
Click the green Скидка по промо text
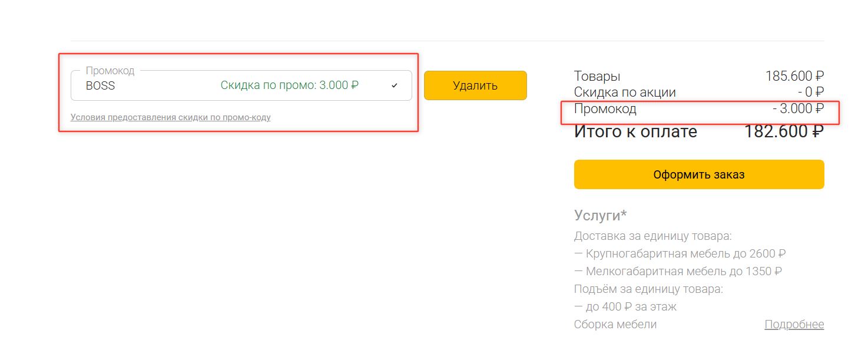[x=289, y=85]
